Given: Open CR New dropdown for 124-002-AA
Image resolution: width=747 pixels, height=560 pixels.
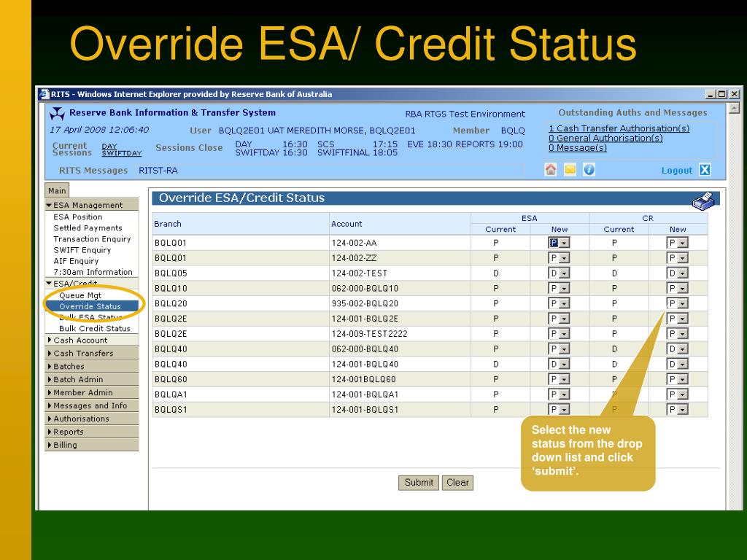Looking at the screenshot, I should pos(677,243).
